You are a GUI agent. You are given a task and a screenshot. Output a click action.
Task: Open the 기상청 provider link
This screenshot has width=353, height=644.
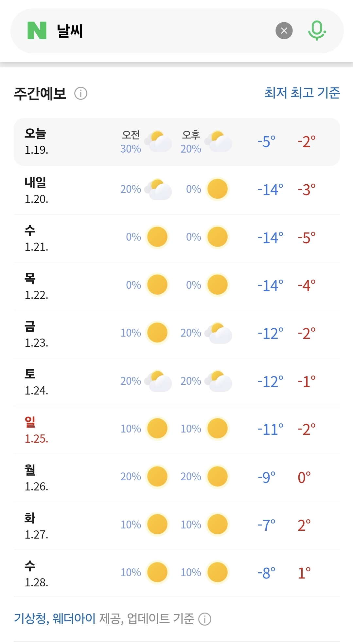[30, 619]
